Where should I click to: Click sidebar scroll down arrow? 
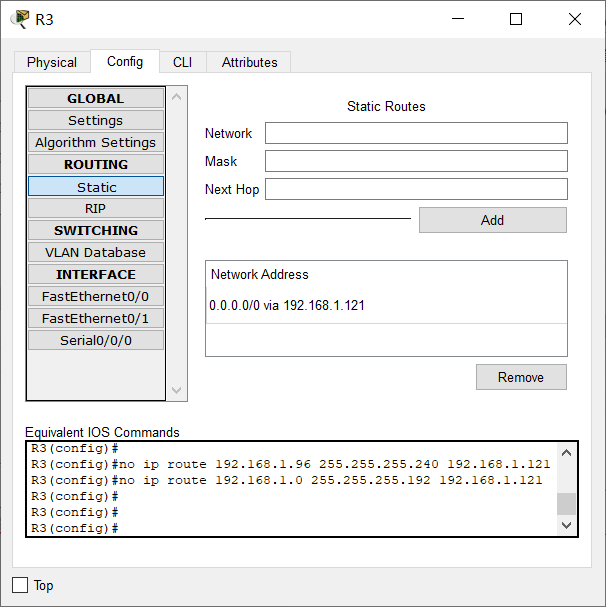177,390
